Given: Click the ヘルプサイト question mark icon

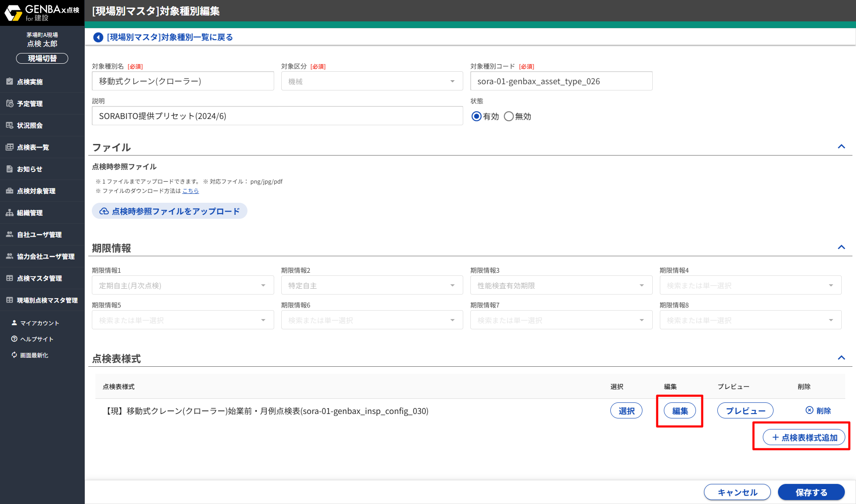Looking at the screenshot, I should click(x=14, y=339).
